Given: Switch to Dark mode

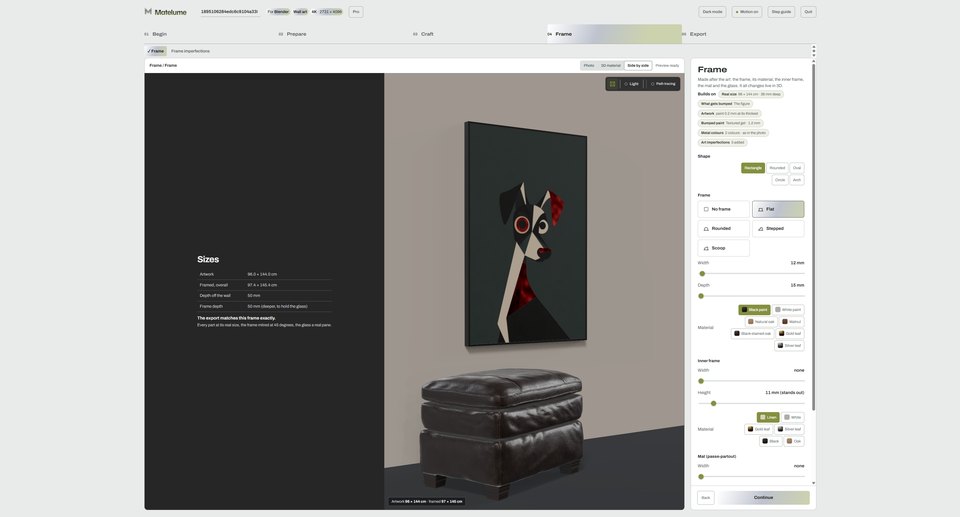Looking at the screenshot, I should (x=712, y=12).
